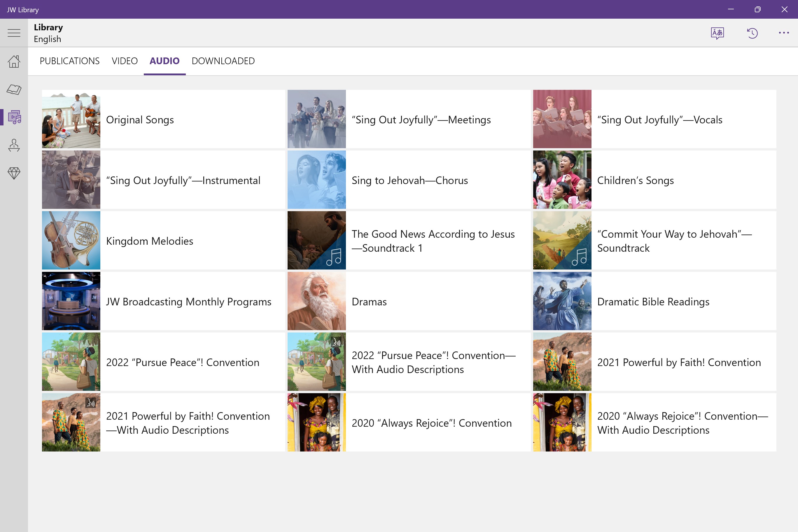798x532 pixels.
Task: Click 2020 Always Rejoice With Audio Descriptions title
Action: (682, 423)
